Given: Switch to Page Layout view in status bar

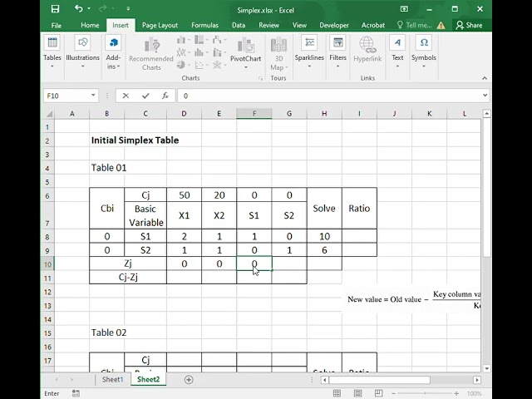Looking at the screenshot, I should tap(357, 393).
